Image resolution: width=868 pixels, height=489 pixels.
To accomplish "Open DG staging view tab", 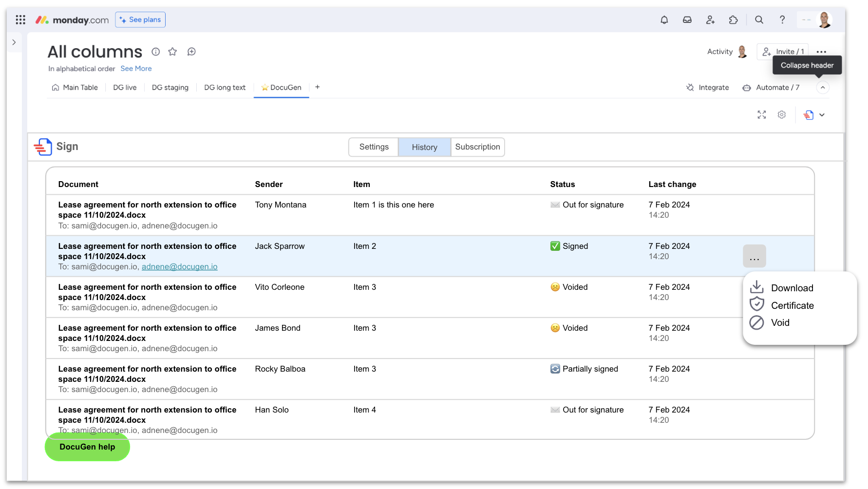I will coord(170,88).
